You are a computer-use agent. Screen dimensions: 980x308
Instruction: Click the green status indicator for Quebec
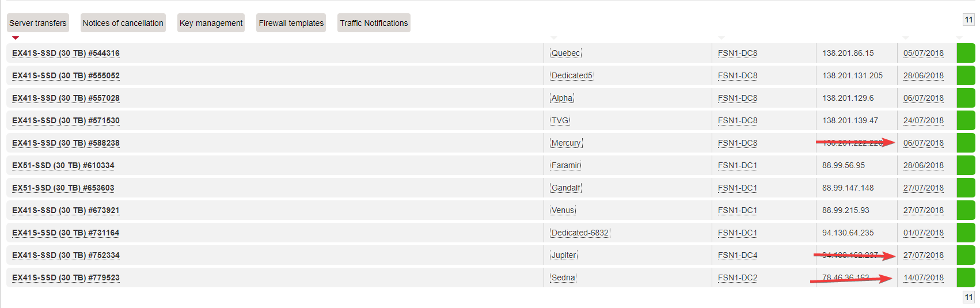point(966,53)
